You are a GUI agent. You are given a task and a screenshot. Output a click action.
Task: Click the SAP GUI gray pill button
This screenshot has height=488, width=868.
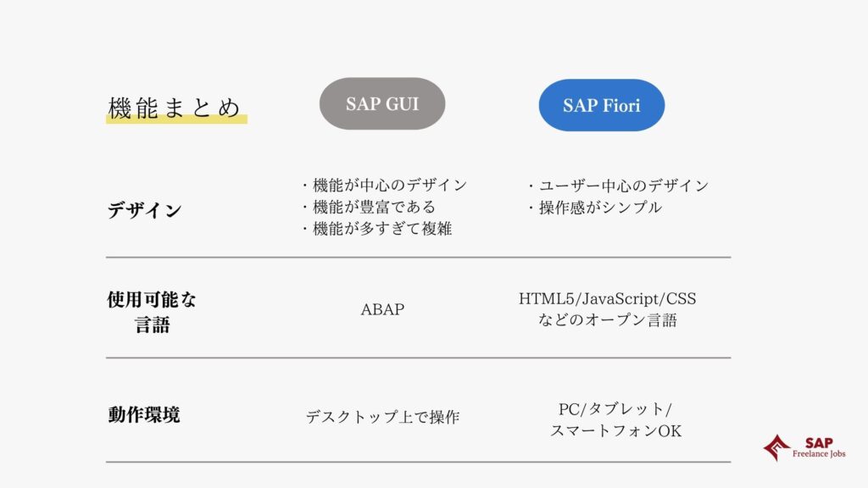(382, 103)
